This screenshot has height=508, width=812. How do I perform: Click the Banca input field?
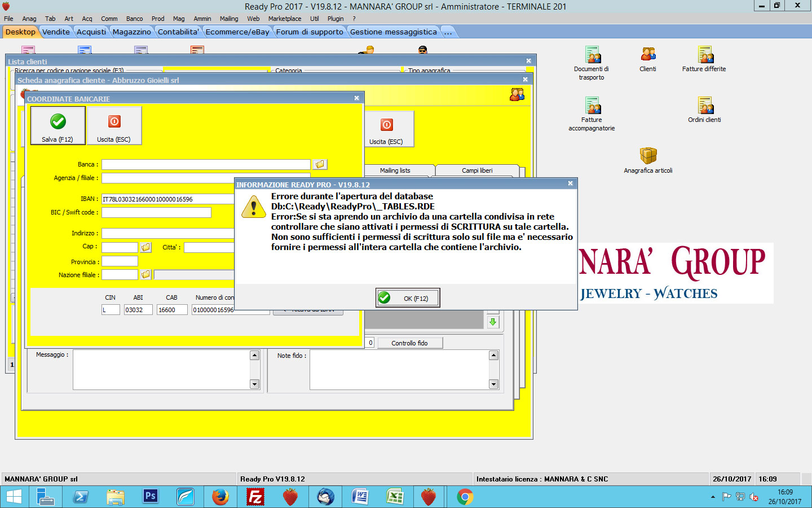pos(206,164)
